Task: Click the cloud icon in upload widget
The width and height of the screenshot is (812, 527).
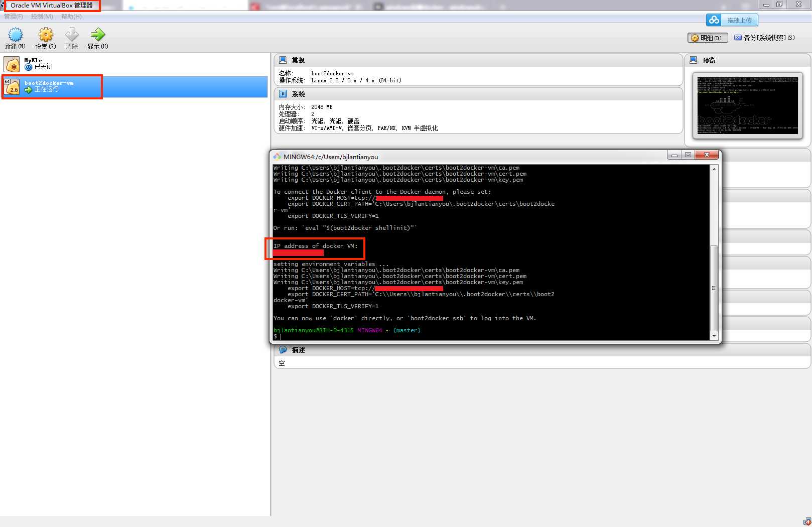Action: [714, 20]
